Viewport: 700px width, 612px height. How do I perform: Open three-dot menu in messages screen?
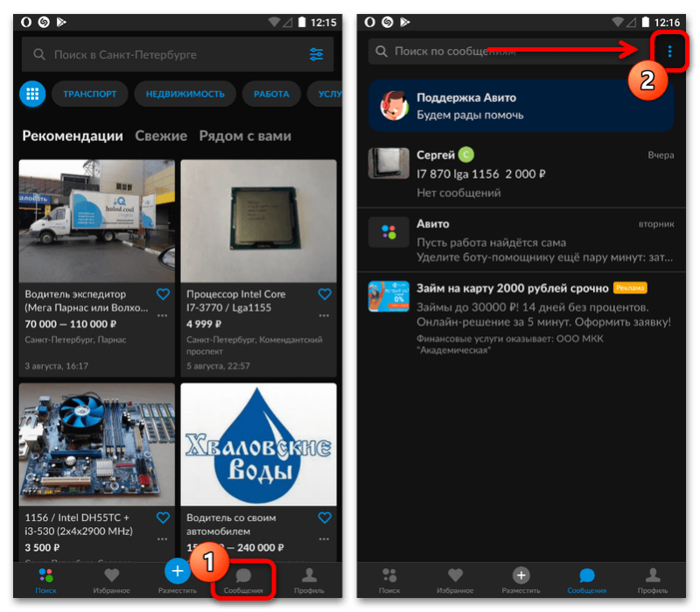[x=669, y=52]
